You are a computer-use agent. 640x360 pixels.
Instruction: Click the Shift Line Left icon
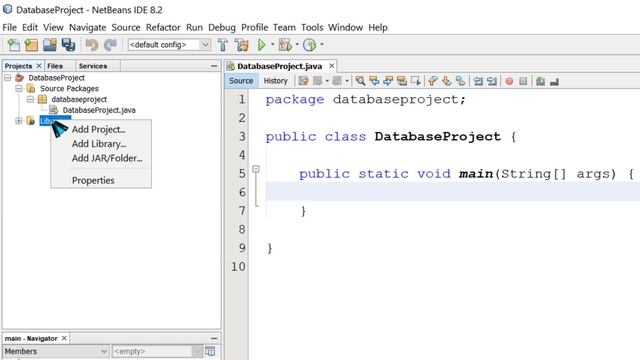click(478, 81)
